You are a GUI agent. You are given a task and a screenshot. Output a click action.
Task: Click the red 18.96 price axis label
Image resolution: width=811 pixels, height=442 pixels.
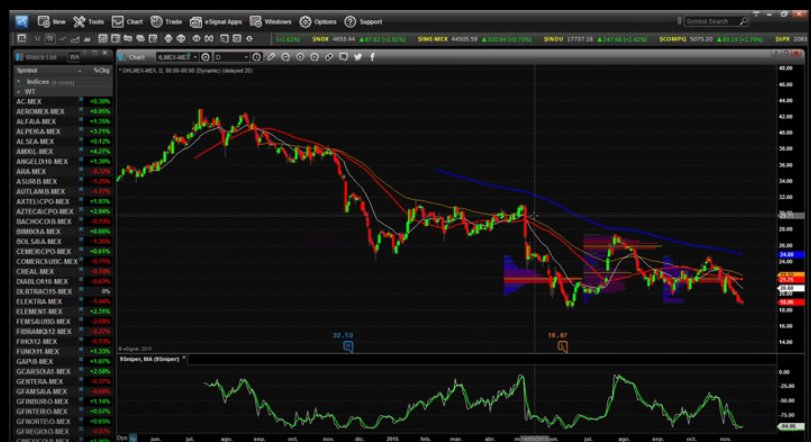[791, 302]
